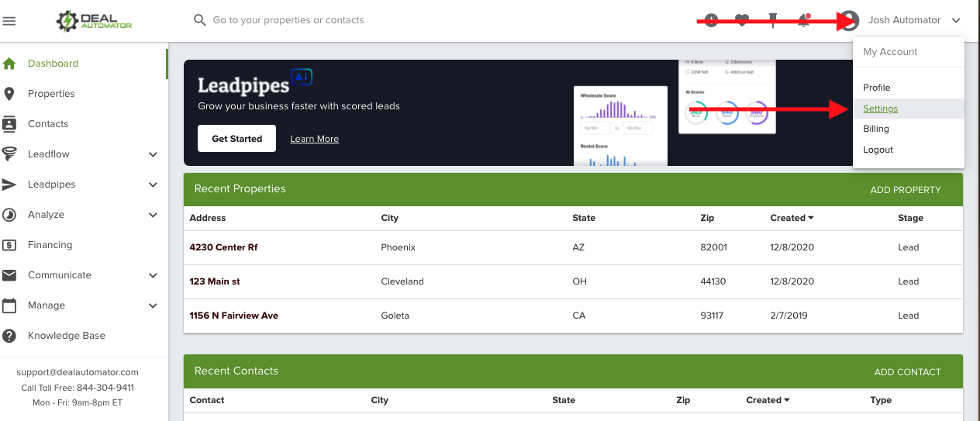Click Get Started on Leadpipes banner
This screenshot has height=421, width=980.
[x=236, y=138]
